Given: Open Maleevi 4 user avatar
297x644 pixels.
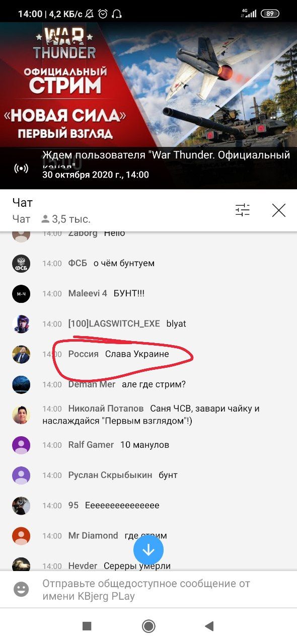Looking at the screenshot, I should [x=21, y=294].
